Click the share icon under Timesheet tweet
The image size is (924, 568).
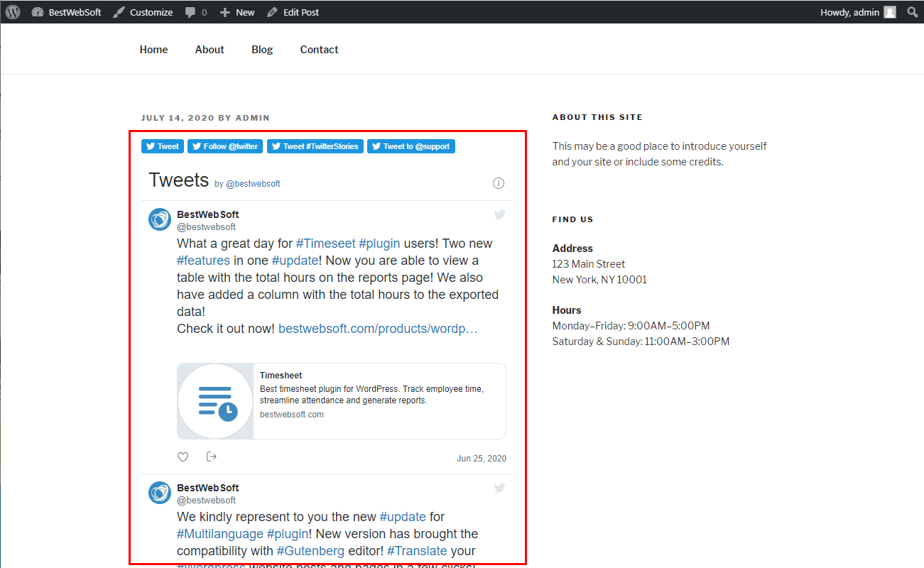tap(211, 457)
